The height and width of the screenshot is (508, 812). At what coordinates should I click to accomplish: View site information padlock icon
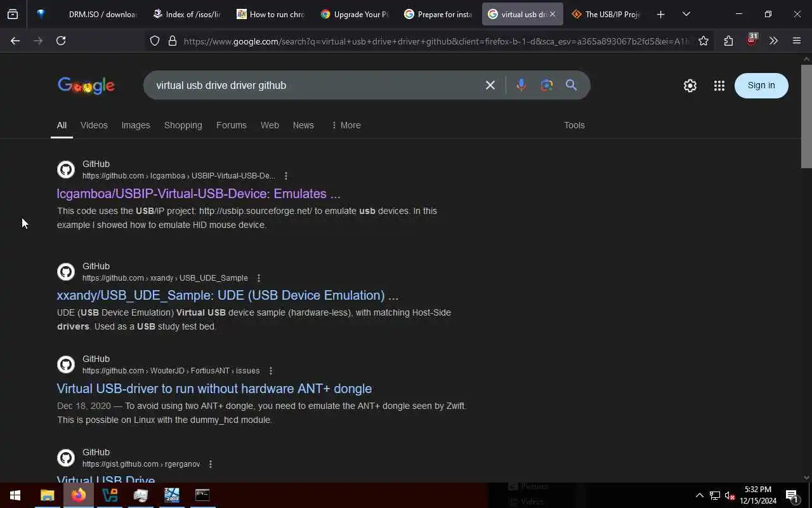pyautogui.click(x=172, y=41)
